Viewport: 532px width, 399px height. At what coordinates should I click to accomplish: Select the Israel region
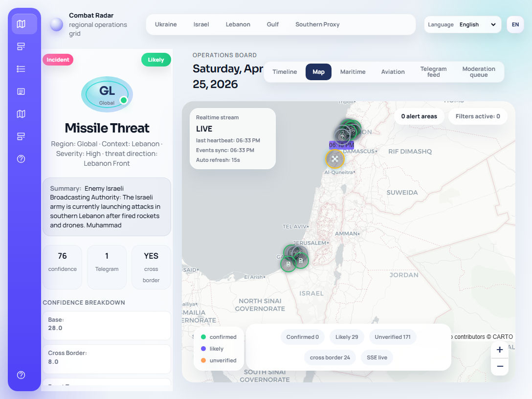[x=201, y=24]
